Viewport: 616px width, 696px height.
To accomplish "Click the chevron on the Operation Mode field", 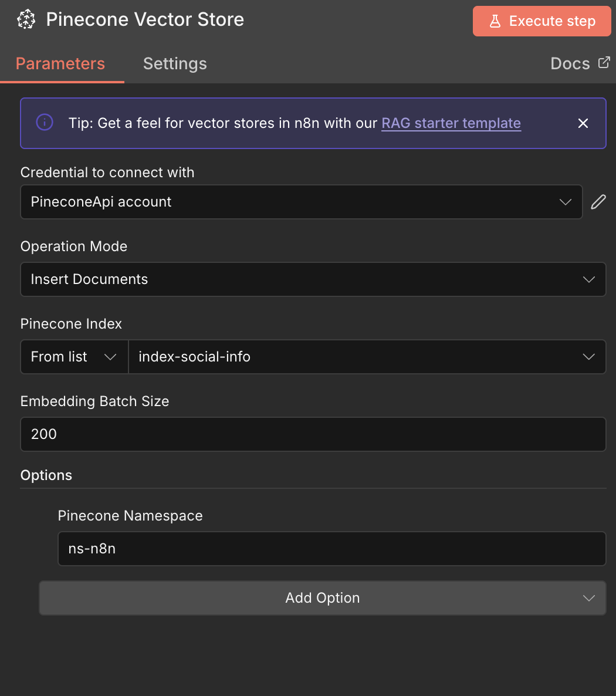I will click(x=588, y=279).
